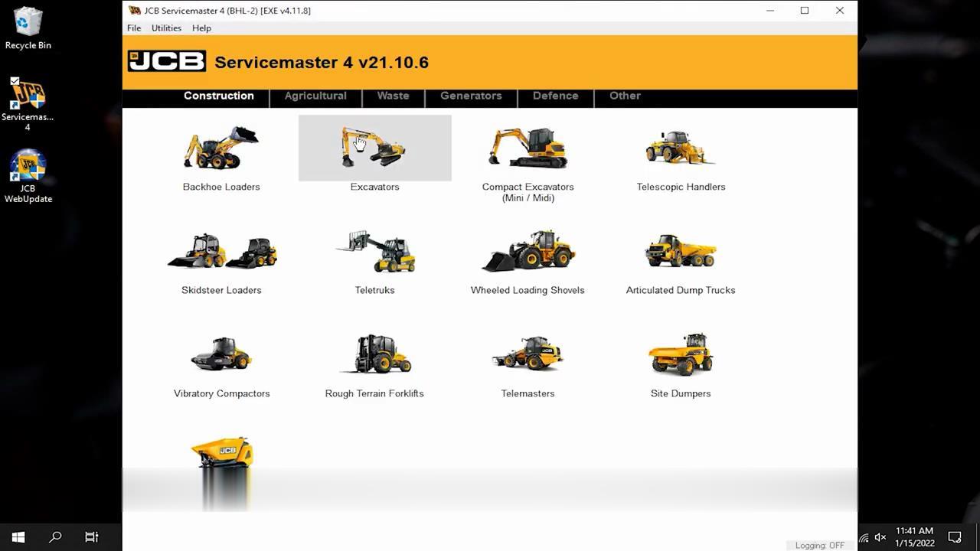Select the Site Dumpers icon
Viewport: 980px width, 551px height.
point(681,354)
